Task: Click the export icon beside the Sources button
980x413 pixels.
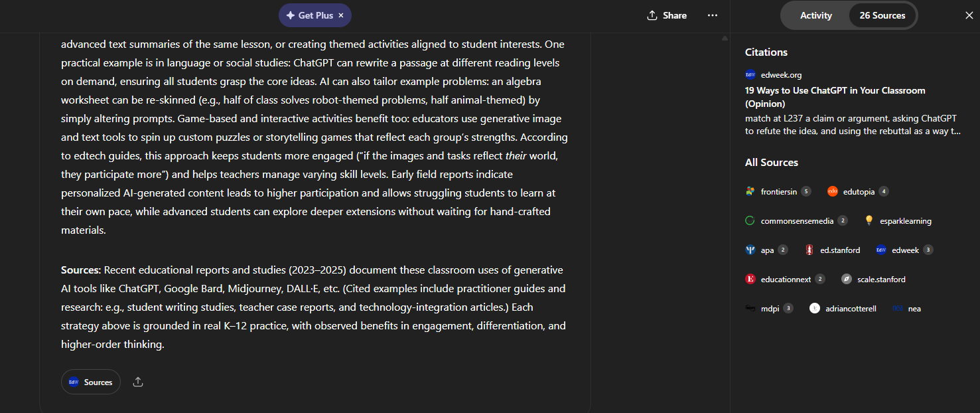Action: [x=137, y=382]
